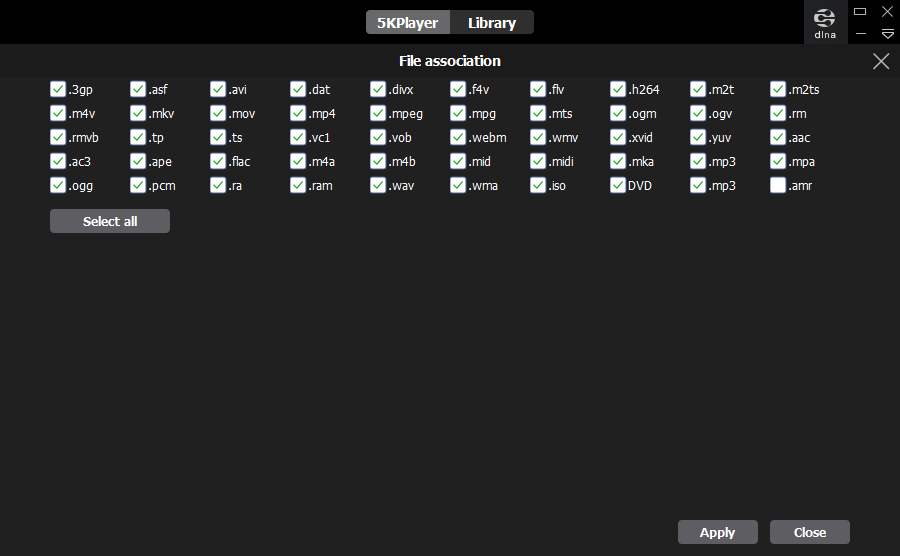
Task: Maximize the 5KPlayer window
Action: point(860,11)
